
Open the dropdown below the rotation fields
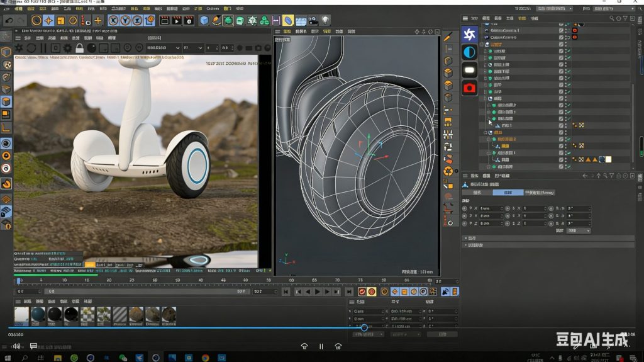[578, 230]
